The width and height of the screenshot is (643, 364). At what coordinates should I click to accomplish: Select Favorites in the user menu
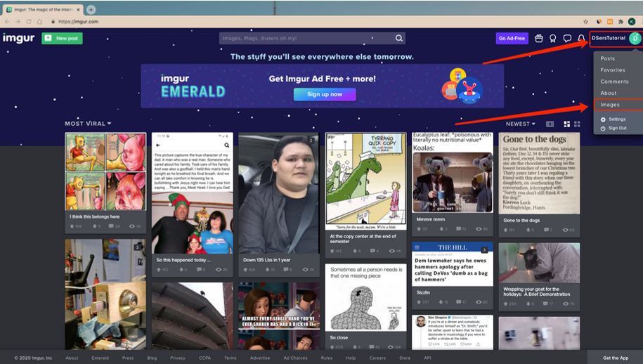tap(613, 70)
